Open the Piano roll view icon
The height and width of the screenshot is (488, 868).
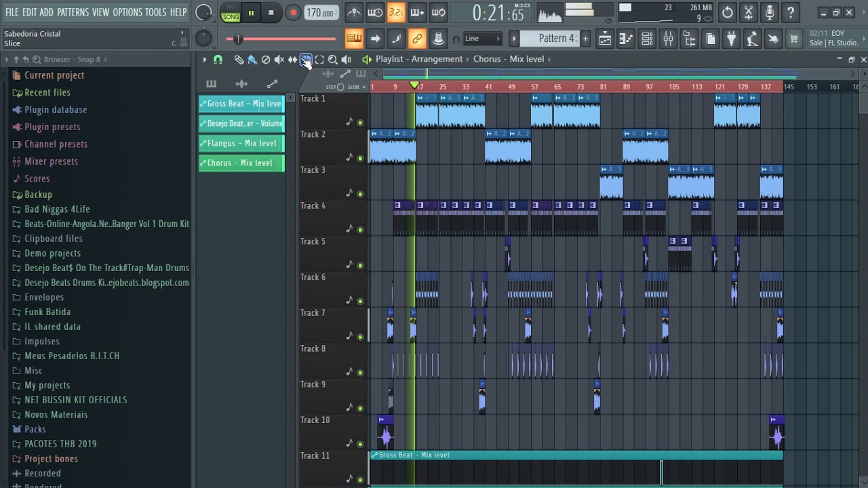(x=626, y=39)
